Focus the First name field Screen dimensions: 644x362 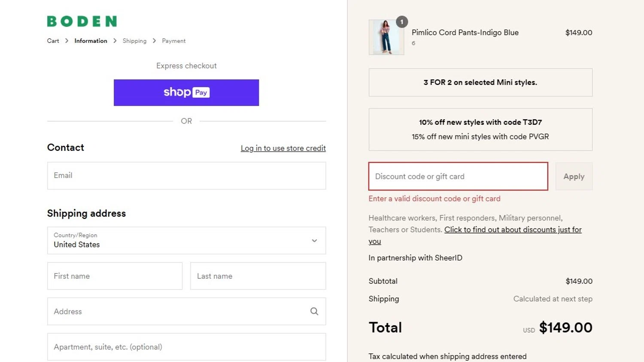pyautogui.click(x=115, y=276)
